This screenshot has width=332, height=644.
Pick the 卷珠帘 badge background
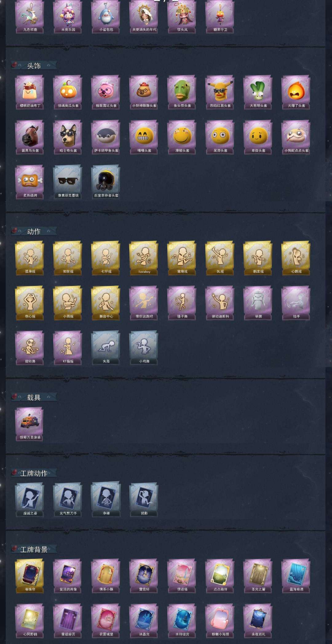click(x=30, y=576)
